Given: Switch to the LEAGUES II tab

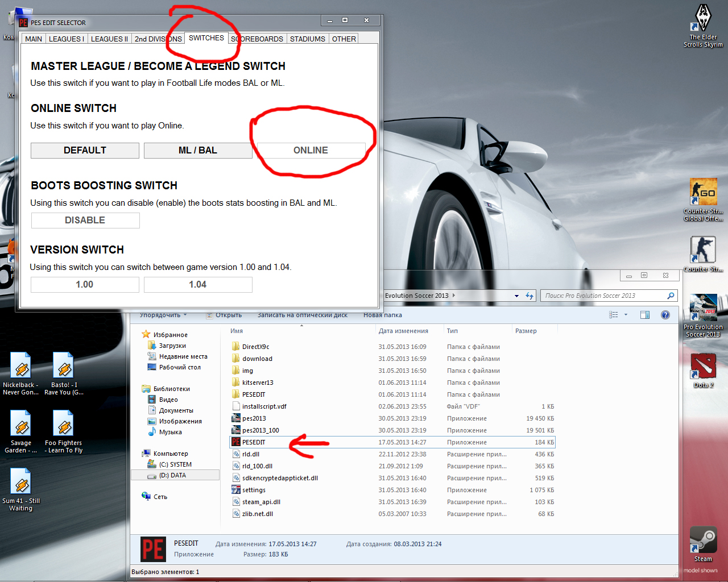Looking at the screenshot, I should (109, 39).
